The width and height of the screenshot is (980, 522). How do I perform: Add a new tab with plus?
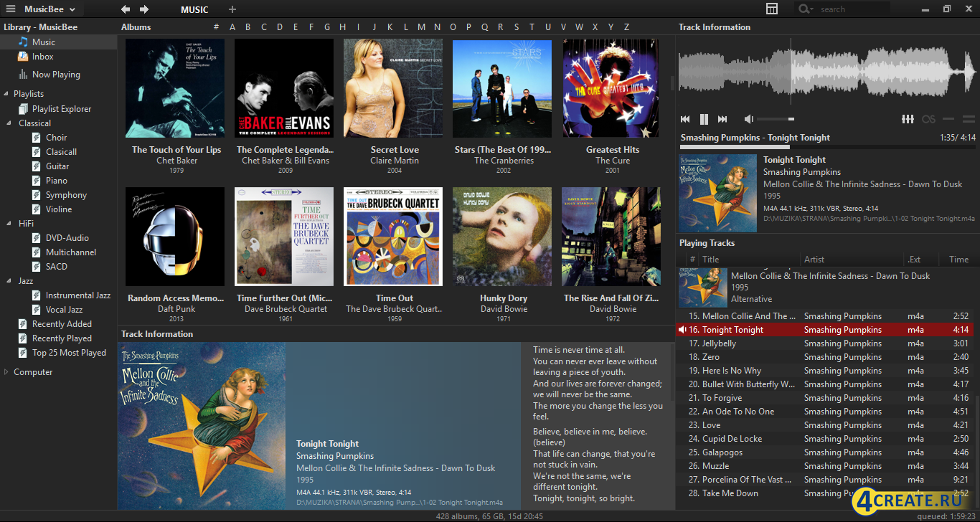coord(232,9)
